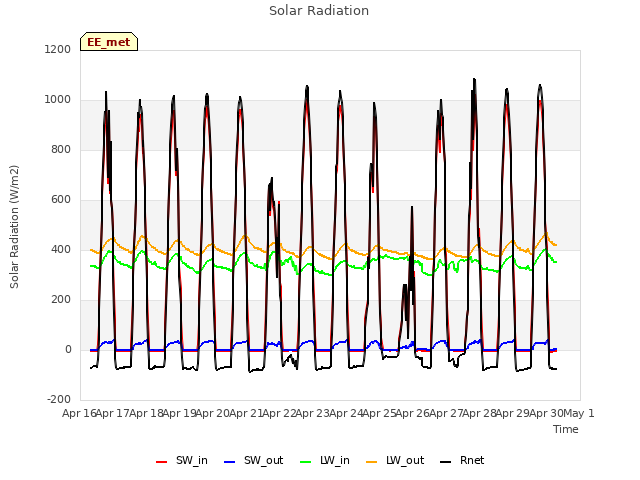
Task: Click the y-axis label Solar Radiation (W/m2)
Action: tap(14, 227)
